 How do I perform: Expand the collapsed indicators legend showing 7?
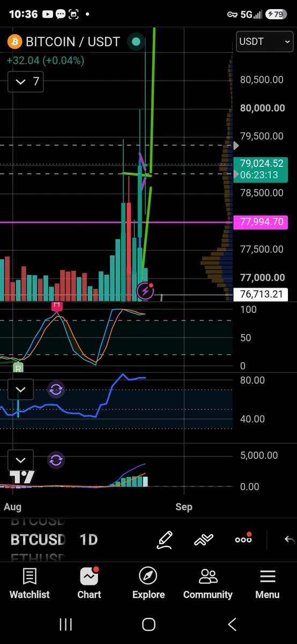point(25,82)
